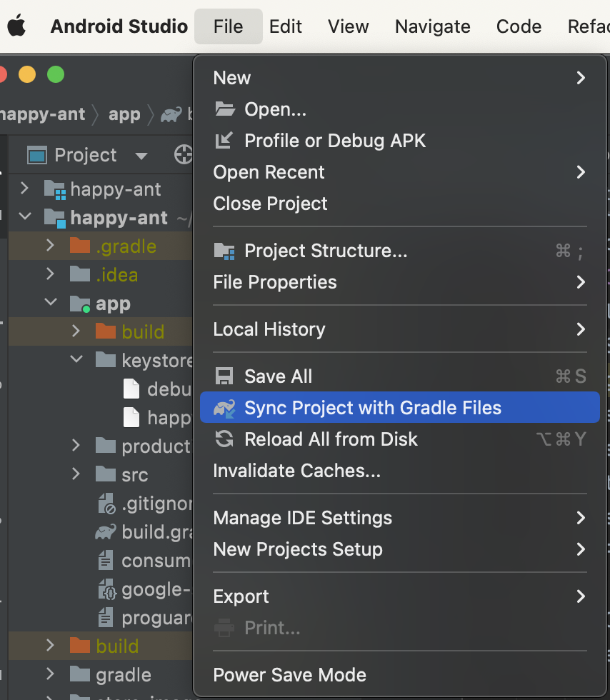Viewport: 610px width, 700px height.
Task: Expand the Export submenu
Action: click(400, 596)
